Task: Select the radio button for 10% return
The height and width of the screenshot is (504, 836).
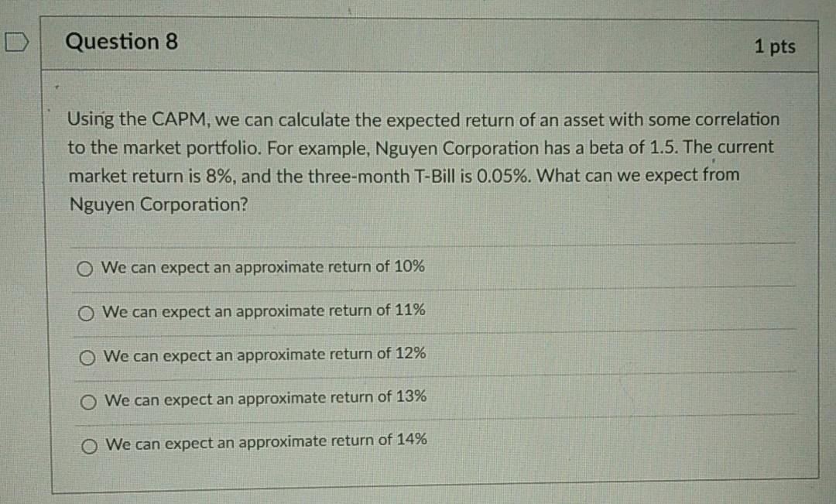Action: click(x=86, y=269)
